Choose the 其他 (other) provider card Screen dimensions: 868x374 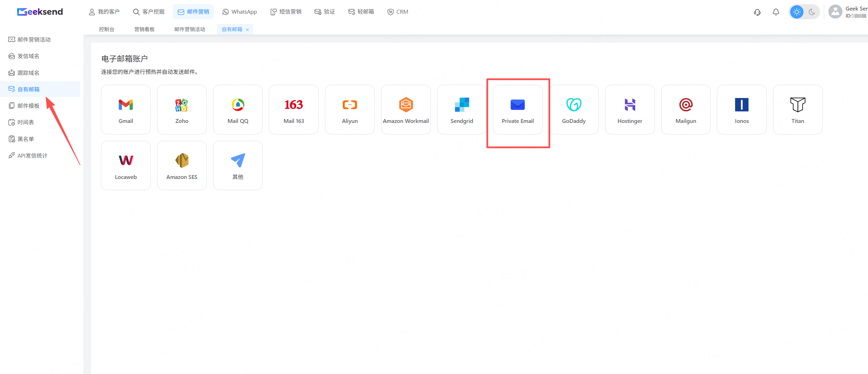pyautogui.click(x=238, y=166)
